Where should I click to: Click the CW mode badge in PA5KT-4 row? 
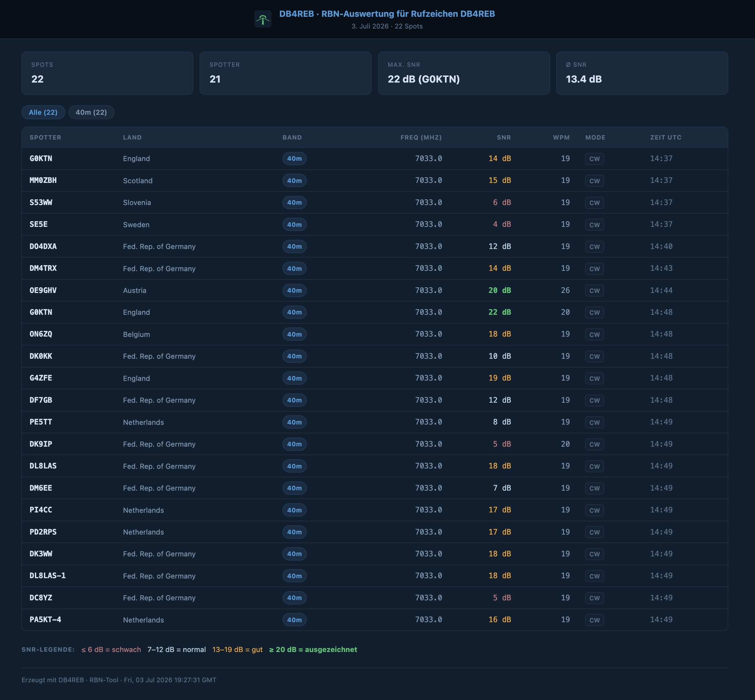tap(594, 620)
